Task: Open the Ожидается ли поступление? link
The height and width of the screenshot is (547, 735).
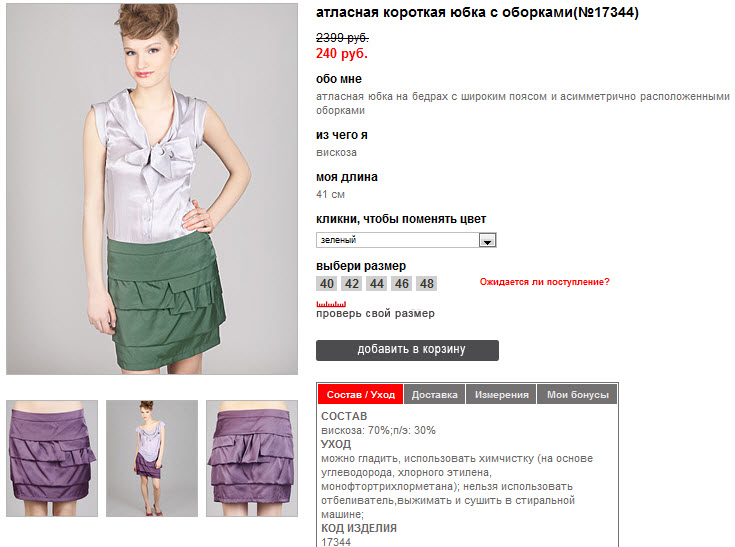Action: (x=544, y=282)
